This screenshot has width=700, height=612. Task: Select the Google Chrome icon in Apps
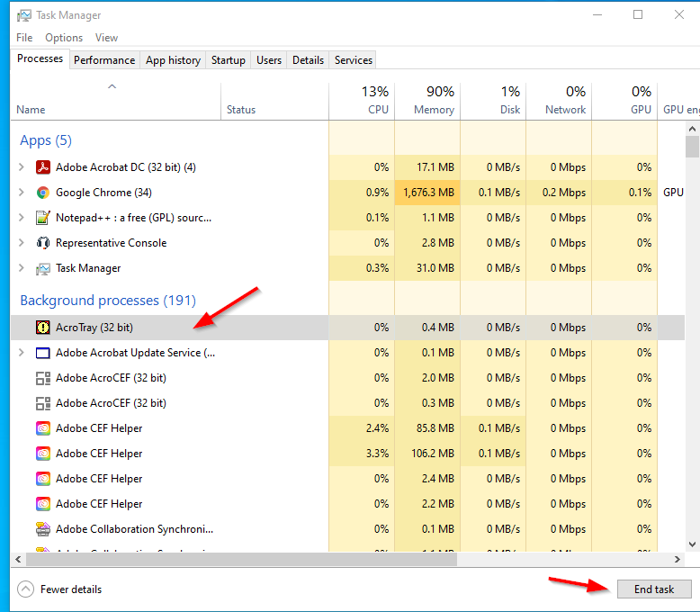coord(42,193)
